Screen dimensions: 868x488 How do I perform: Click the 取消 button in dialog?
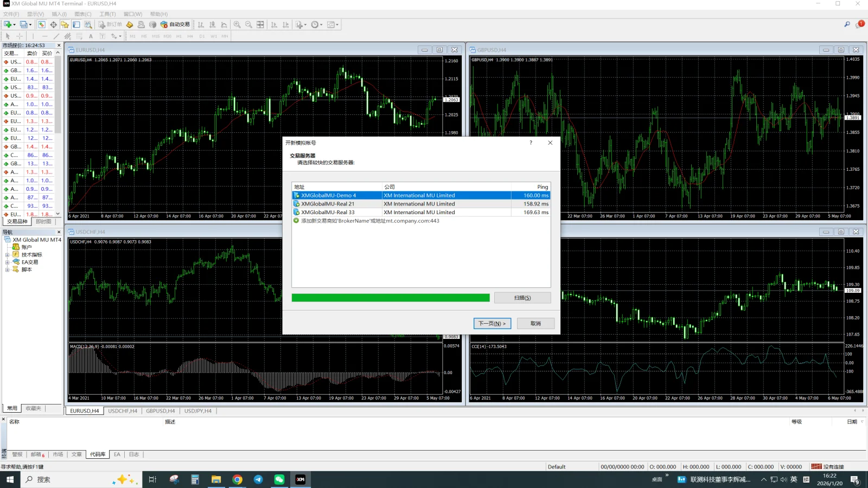click(535, 323)
